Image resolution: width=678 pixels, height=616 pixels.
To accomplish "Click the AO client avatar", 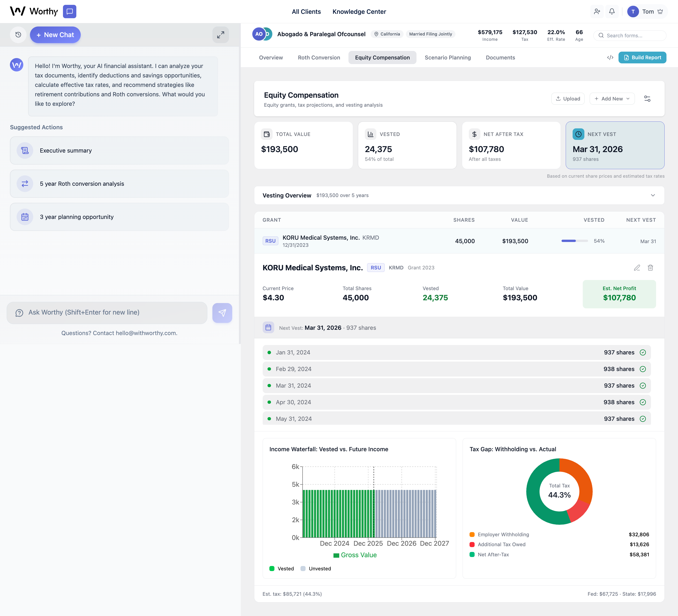I will click(259, 34).
